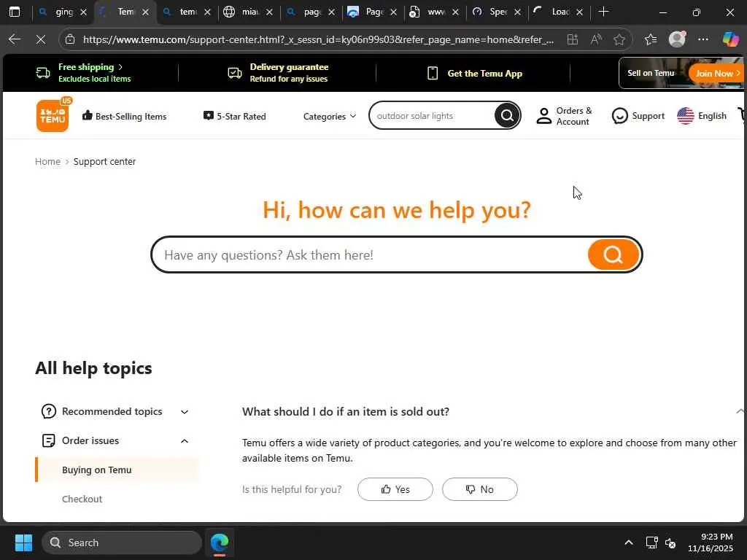View site information lock icon
The width and height of the screenshot is (747, 560).
coord(70,39)
